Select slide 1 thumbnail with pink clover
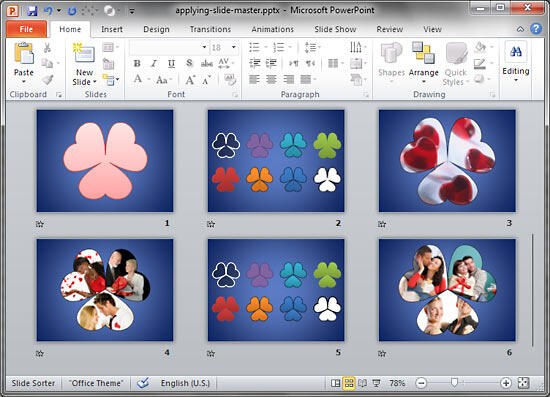550x397 pixels. click(105, 161)
